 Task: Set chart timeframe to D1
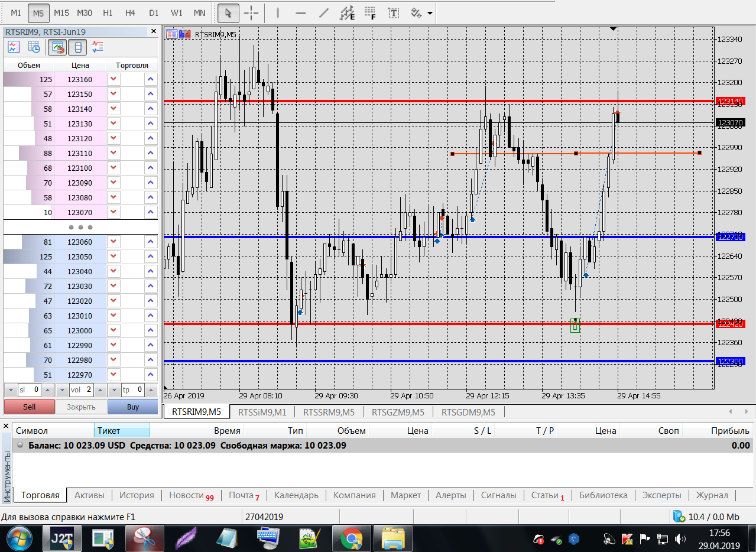click(x=154, y=12)
